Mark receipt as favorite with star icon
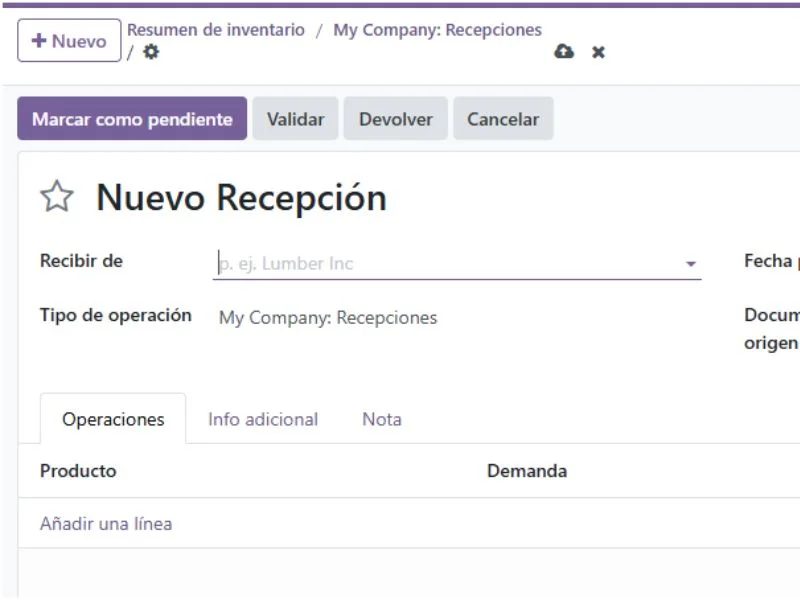 click(57, 197)
